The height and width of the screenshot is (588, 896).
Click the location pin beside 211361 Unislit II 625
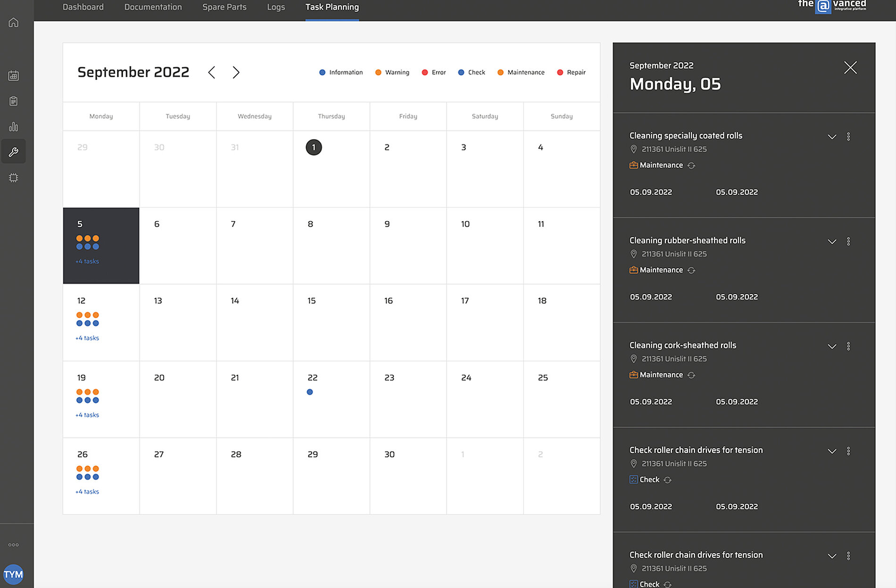click(634, 149)
